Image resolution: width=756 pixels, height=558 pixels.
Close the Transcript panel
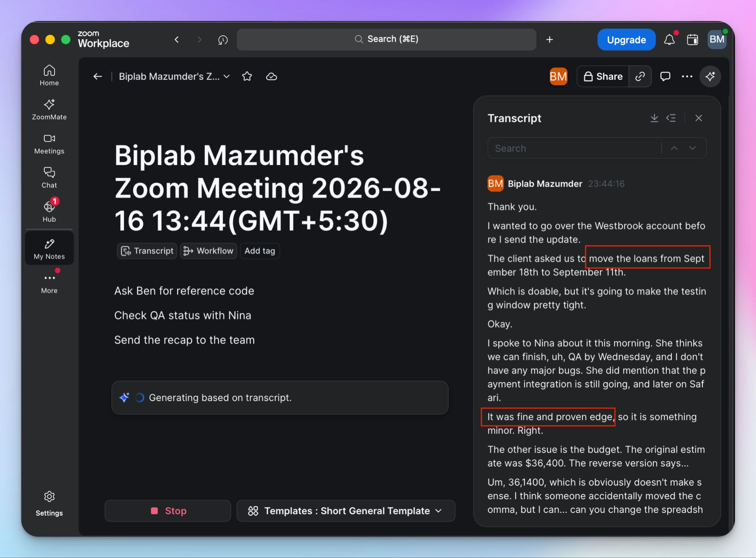click(x=698, y=118)
